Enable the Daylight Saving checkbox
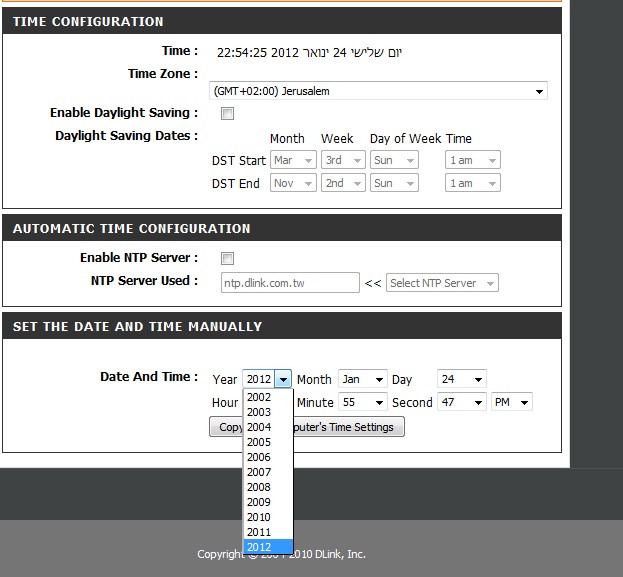 point(227,113)
